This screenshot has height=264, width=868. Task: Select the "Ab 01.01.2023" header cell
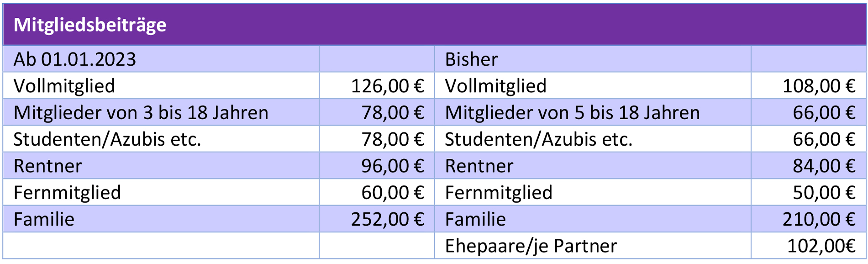click(x=75, y=59)
